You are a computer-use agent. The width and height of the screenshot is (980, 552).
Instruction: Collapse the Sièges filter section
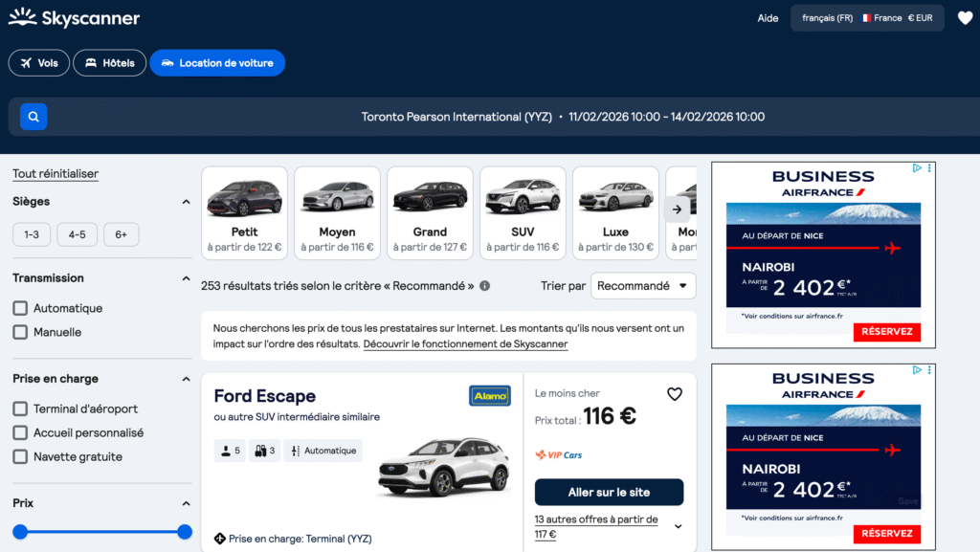[186, 202]
